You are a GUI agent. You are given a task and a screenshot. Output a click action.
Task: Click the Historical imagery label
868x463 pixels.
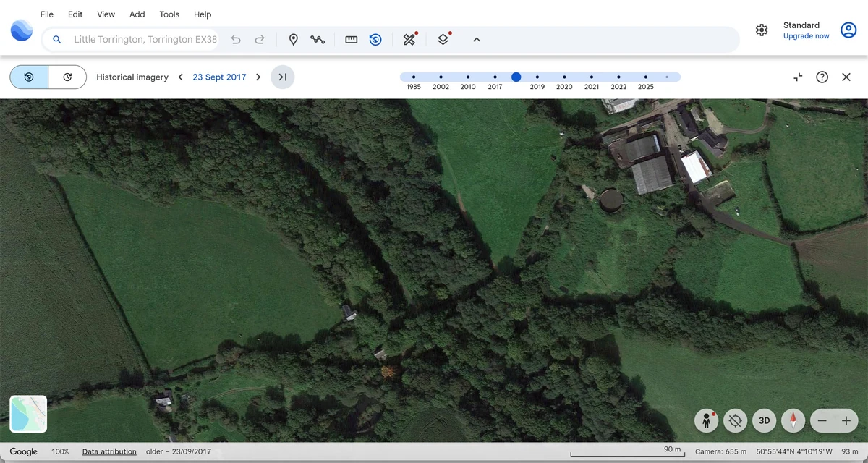coord(132,77)
